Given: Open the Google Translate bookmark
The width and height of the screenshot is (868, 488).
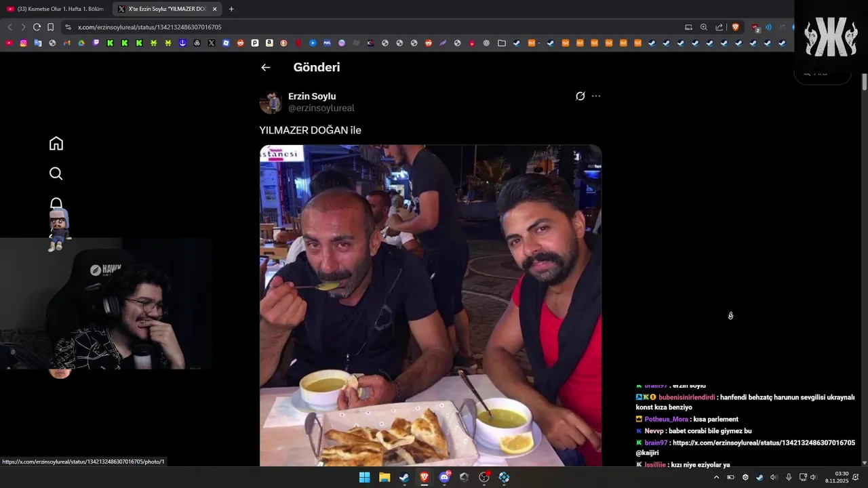Looking at the screenshot, I should [x=38, y=43].
